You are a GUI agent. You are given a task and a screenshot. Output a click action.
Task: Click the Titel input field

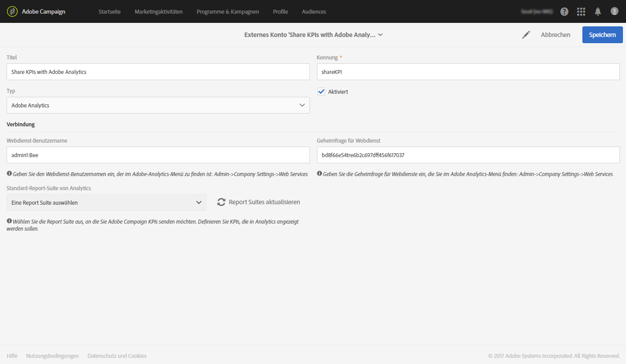(158, 72)
